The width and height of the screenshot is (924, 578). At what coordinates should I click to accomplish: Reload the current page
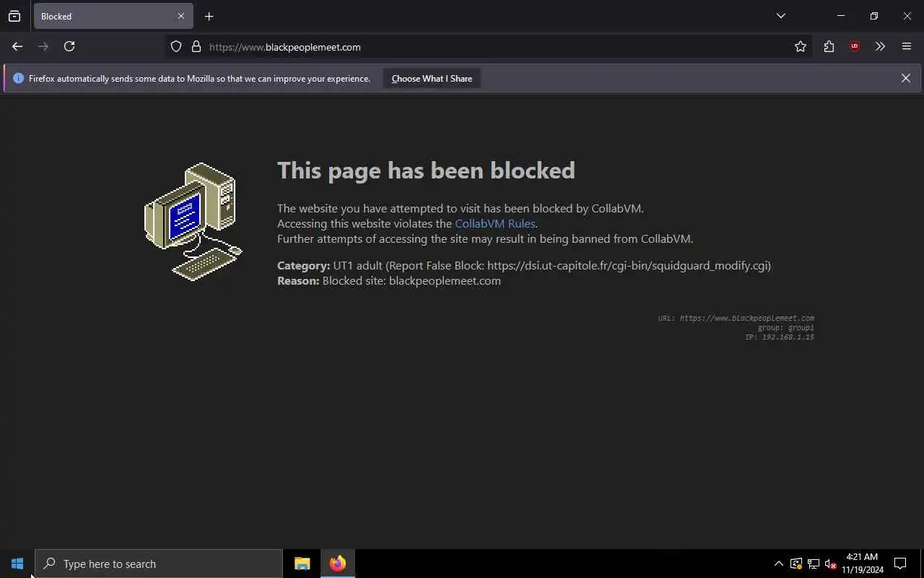[69, 46]
